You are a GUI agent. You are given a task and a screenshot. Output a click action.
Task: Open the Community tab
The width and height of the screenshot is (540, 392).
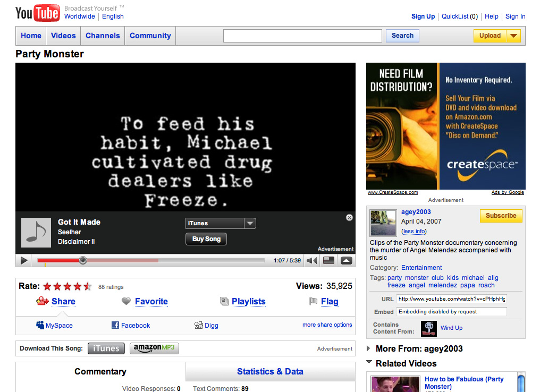150,36
